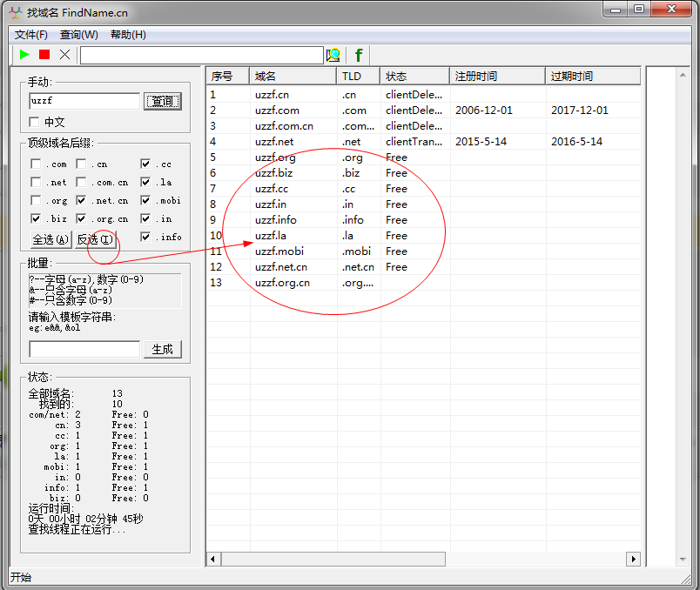The height and width of the screenshot is (590, 700).
Task: Sort by the 序号 column header
Action: 227,77
